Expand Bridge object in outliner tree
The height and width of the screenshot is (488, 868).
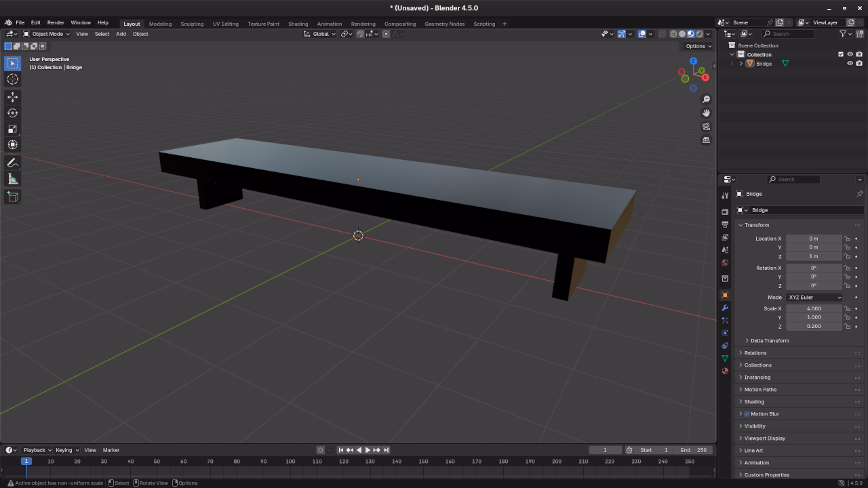click(741, 64)
